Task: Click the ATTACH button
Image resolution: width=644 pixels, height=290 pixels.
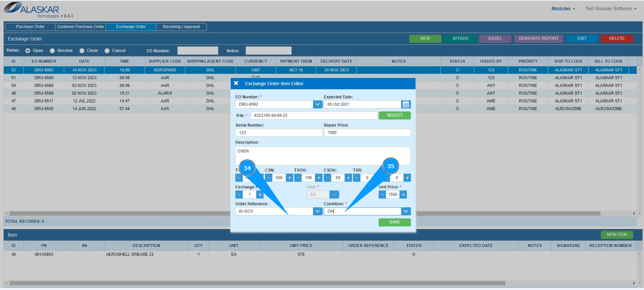Action: (x=460, y=39)
